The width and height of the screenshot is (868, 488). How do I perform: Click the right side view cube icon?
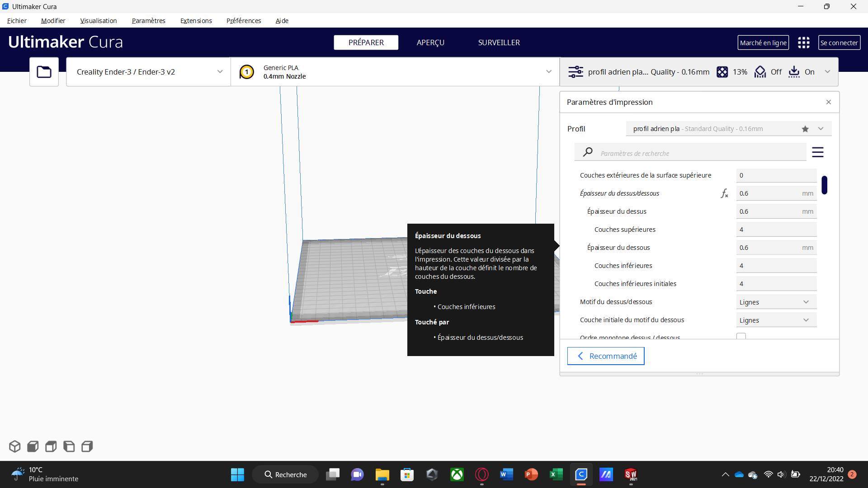87,446
